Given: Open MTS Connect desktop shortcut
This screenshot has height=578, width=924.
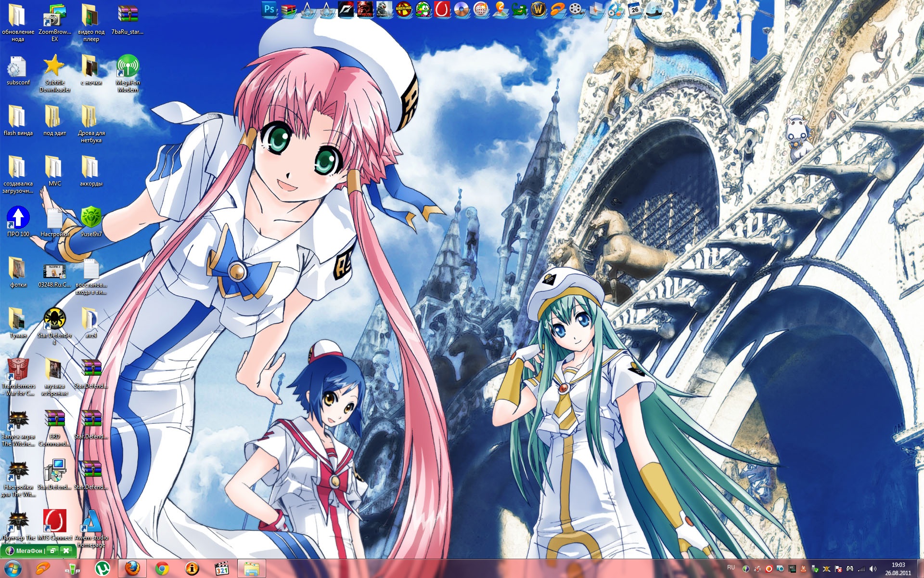Looking at the screenshot, I should [54, 525].
